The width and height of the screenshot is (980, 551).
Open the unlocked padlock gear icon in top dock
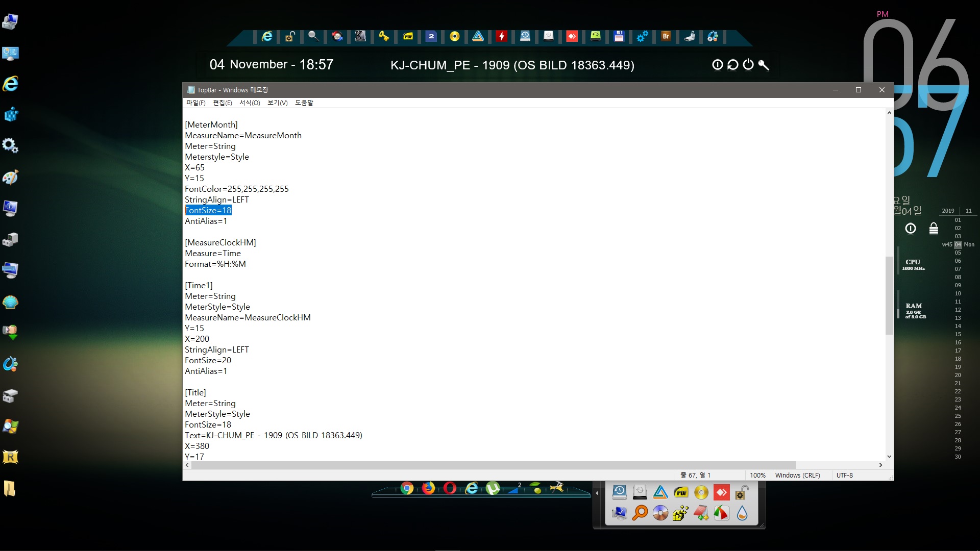pyautogui.click(x=290, y=36)
